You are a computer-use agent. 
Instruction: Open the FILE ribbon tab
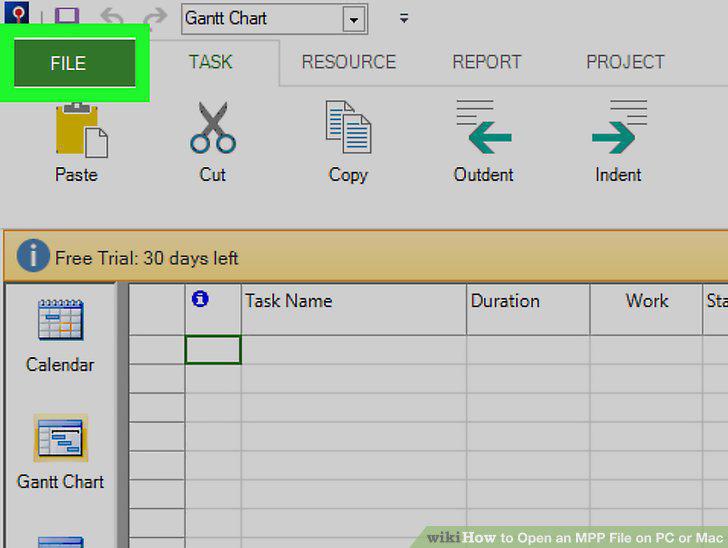(75, 63)
